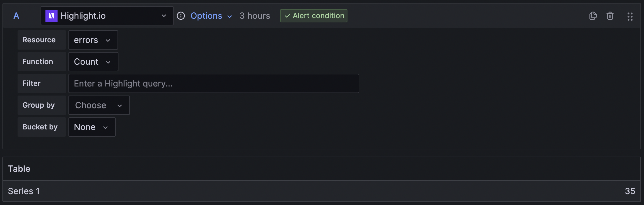Open the Resource errors dropdown
Image resolution: width=644 pixels, height=205 pixels.
point(93,40)
